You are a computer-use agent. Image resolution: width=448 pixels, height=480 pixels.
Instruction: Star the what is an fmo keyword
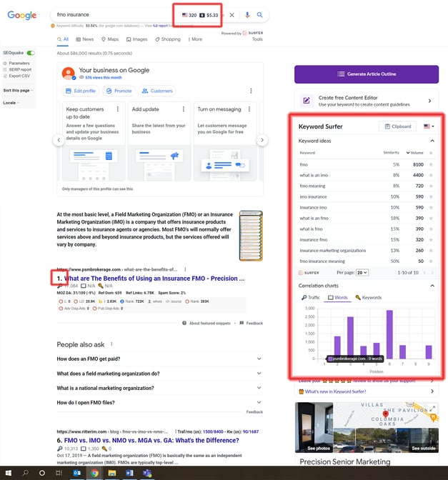coord(431,219)
